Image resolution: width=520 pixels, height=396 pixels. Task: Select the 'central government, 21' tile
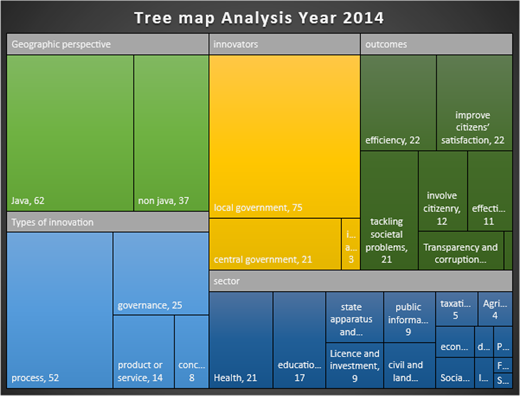[x=275, y=244]
